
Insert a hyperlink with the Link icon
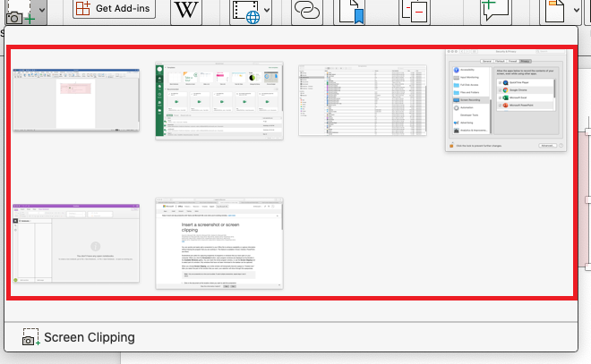point(306,11)
